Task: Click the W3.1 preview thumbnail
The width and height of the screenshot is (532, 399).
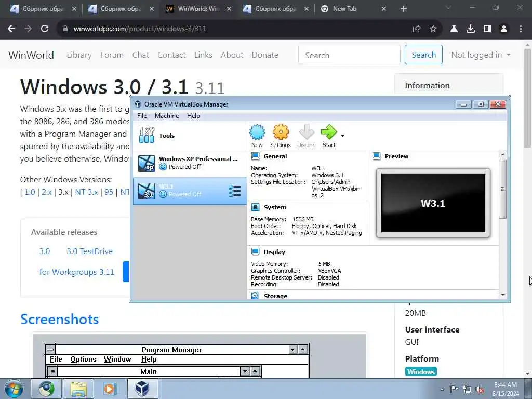Action: tap(433, 203)
